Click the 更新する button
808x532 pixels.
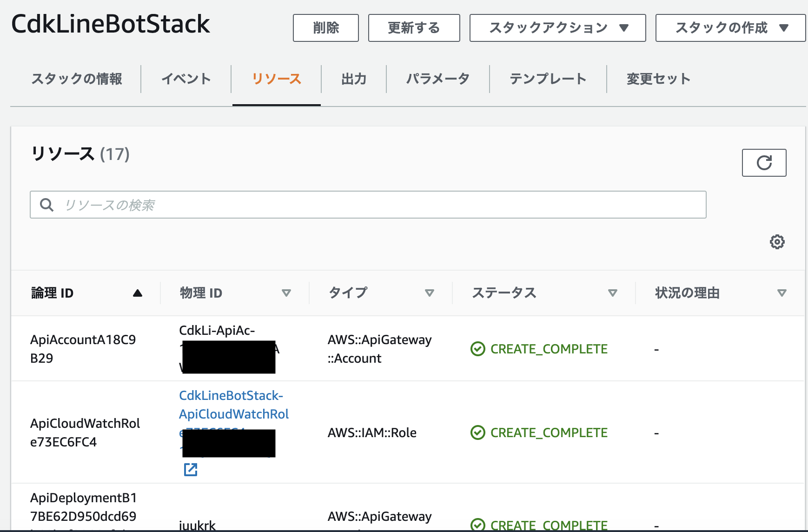click(x=413, y=28)
